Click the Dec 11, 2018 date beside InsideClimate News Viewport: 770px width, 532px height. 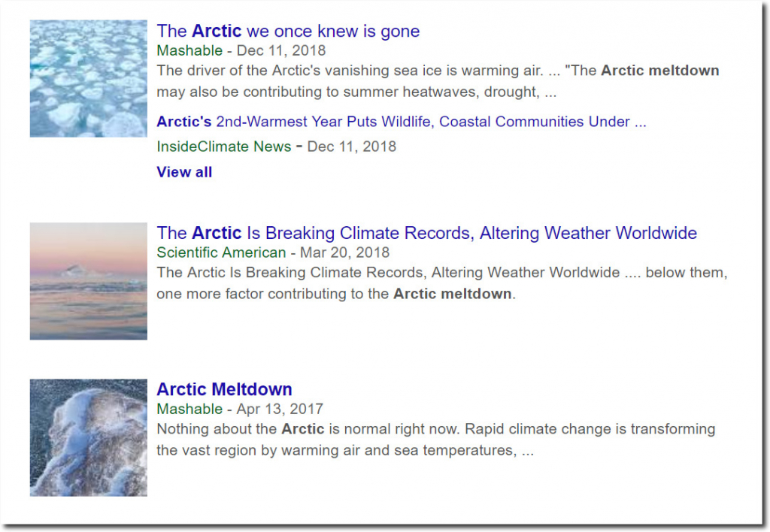(x=352, y=147)
